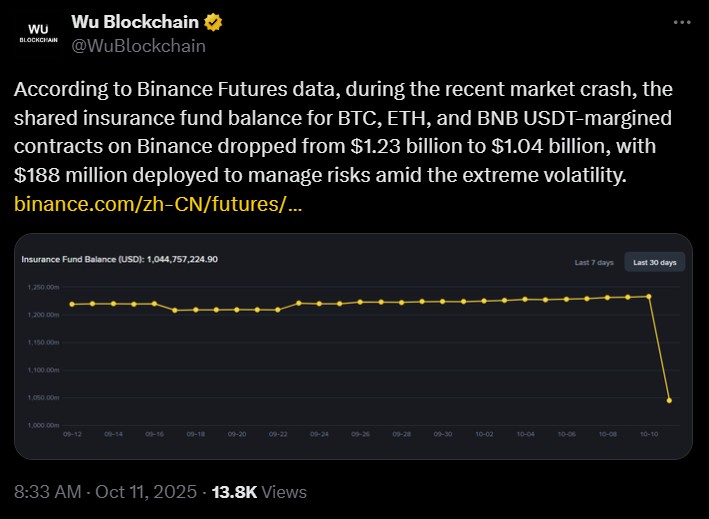Select the Last 30 days tab
Image resolution: width=709 pixels, height=519 pixels.
tap(655, 262)
